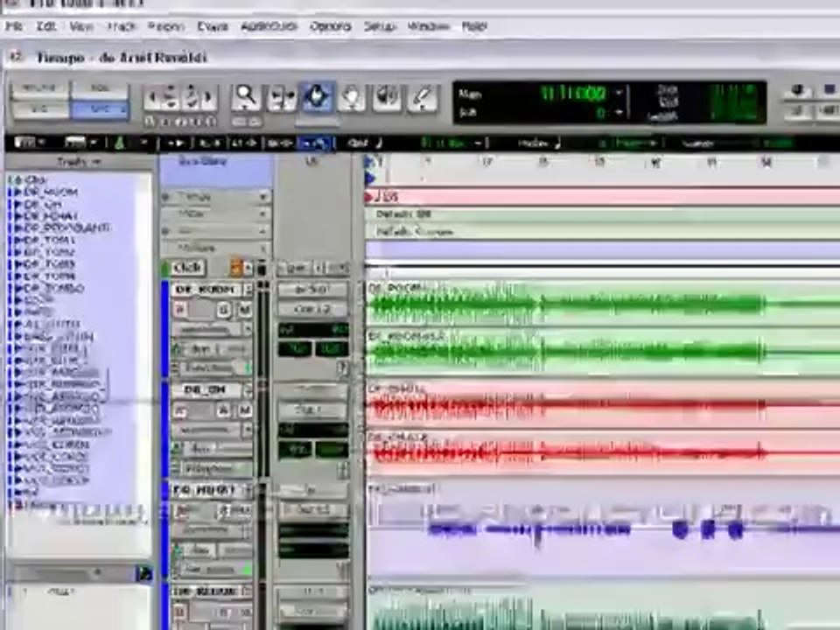Open the Setup menu
Image resolution: width=840 pixels, height=630 pixels.
pos(379,26)
